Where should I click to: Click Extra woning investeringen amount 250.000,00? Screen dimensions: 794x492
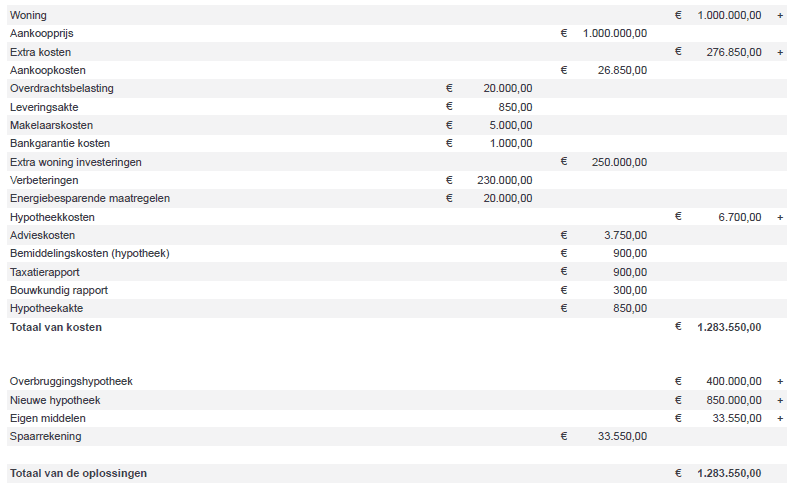coord(619,162)
